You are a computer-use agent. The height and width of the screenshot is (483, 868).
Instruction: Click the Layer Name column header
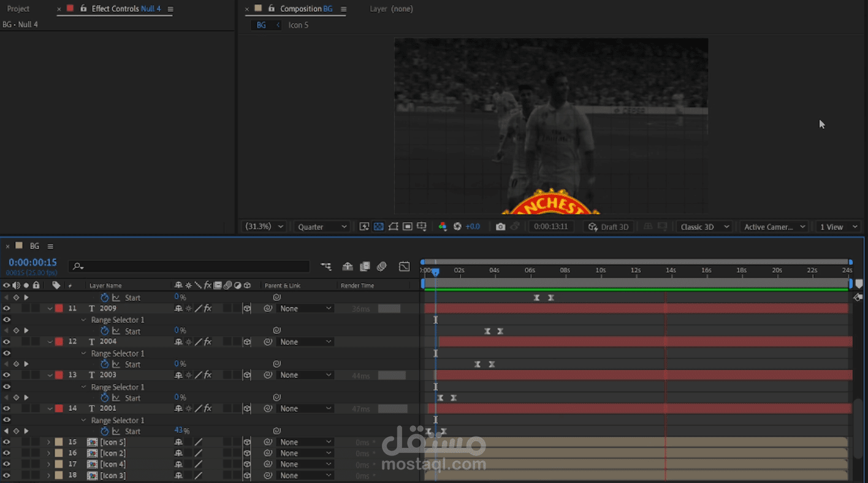point(105,286)
